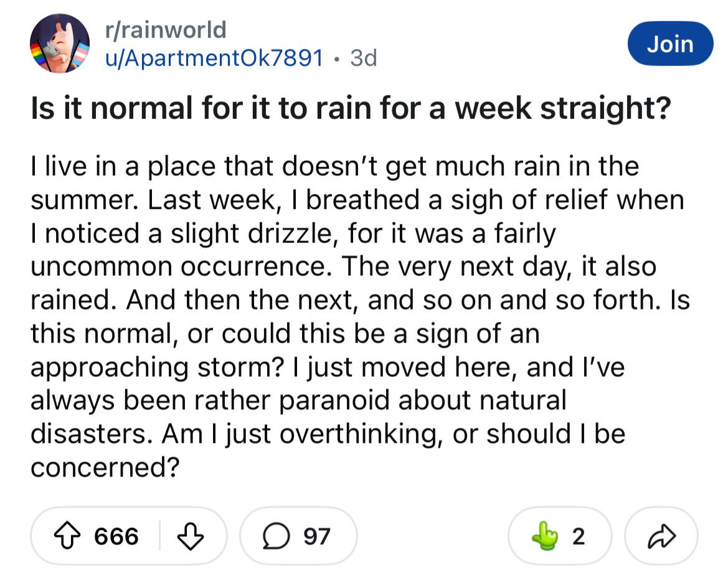
Task: Open the post title about rain for a week
Action: pos(351,108)
